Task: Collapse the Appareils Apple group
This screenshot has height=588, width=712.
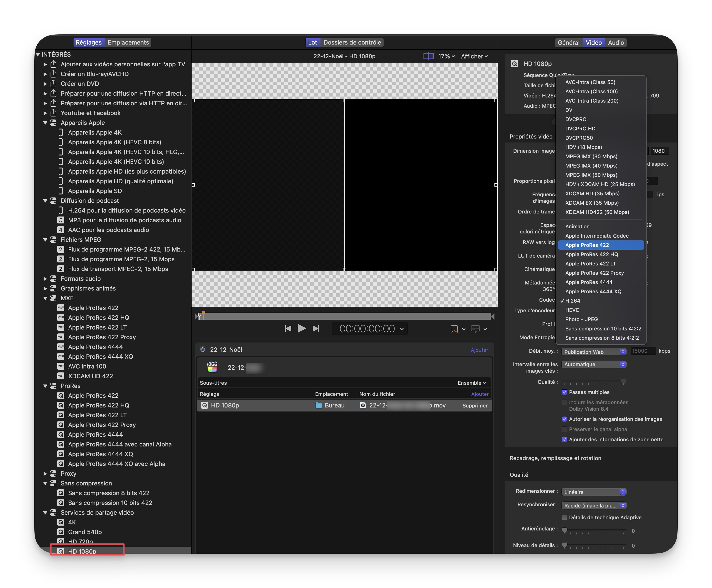Action: (x=45, y=123)
